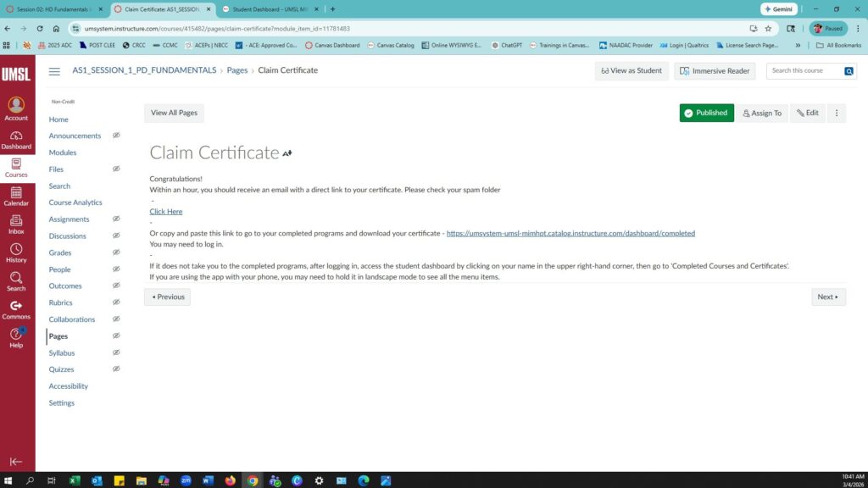Open the History icon in sidebar
Image resolution: width=868 pixels, height=488 pixels.
coord(16,253)
